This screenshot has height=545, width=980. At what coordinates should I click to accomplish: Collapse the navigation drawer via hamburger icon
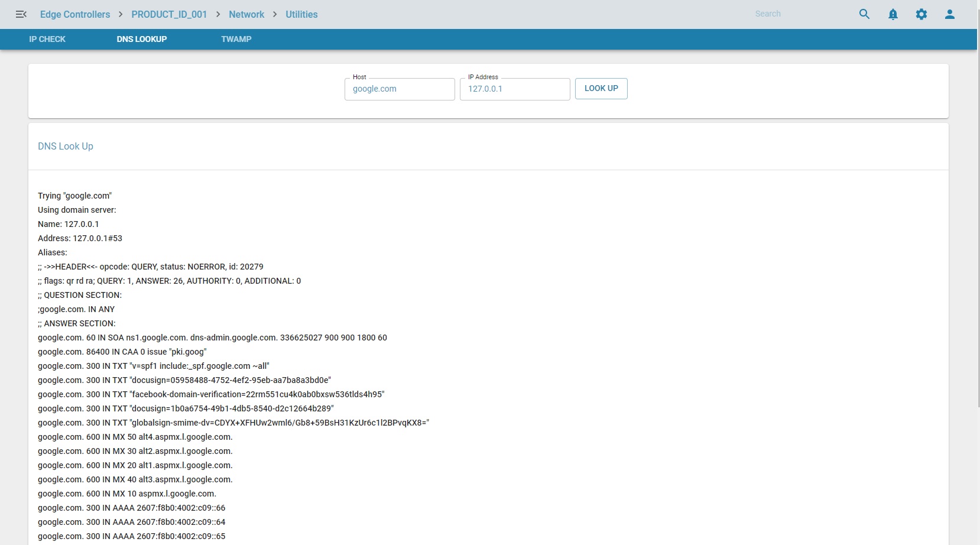pos(21,14)
